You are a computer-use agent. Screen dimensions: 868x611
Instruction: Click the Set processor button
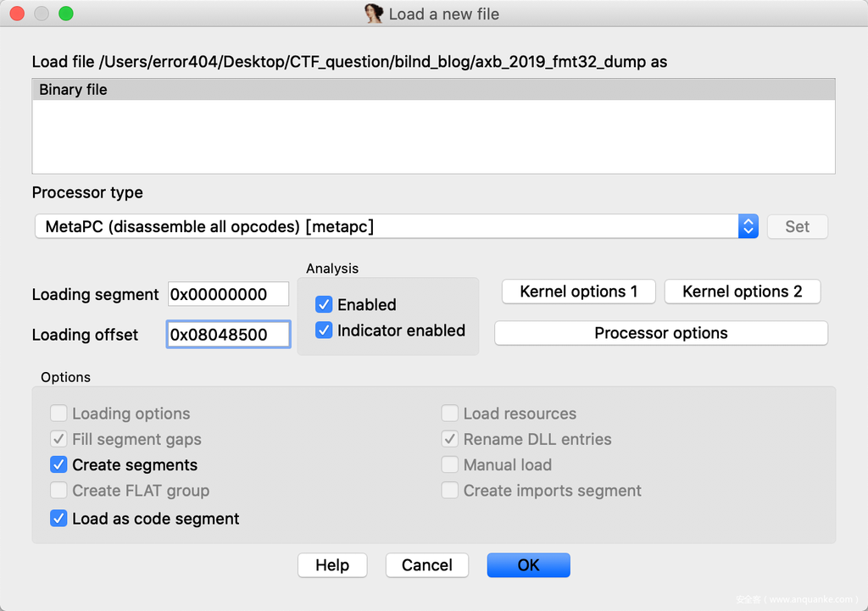tap(797, 226)
